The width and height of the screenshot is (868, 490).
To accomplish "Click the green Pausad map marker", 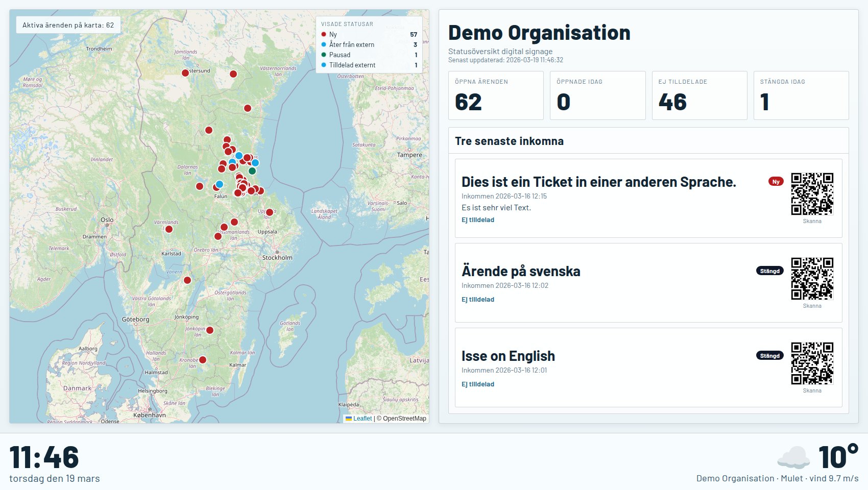I will pyautogui.click(x=252, y=171).
